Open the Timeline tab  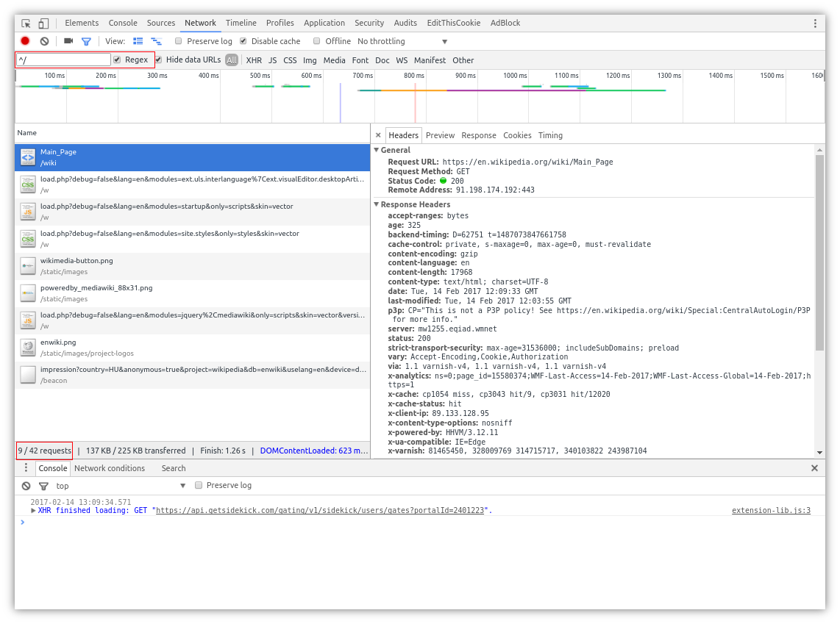241,23
